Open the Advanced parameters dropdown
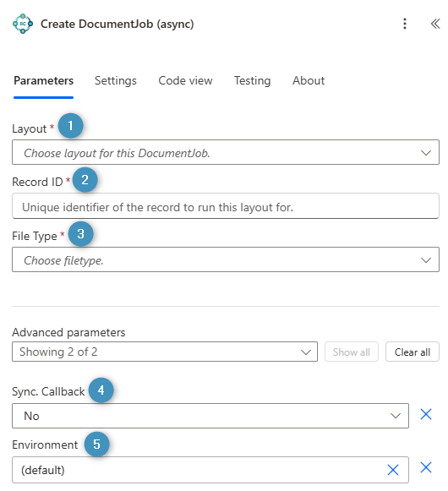This screenshot has width=448, height=491. click(165, 352)
